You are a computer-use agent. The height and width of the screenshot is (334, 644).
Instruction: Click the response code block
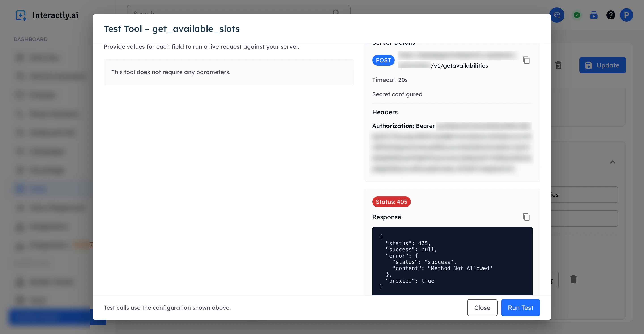coord(452,261)
